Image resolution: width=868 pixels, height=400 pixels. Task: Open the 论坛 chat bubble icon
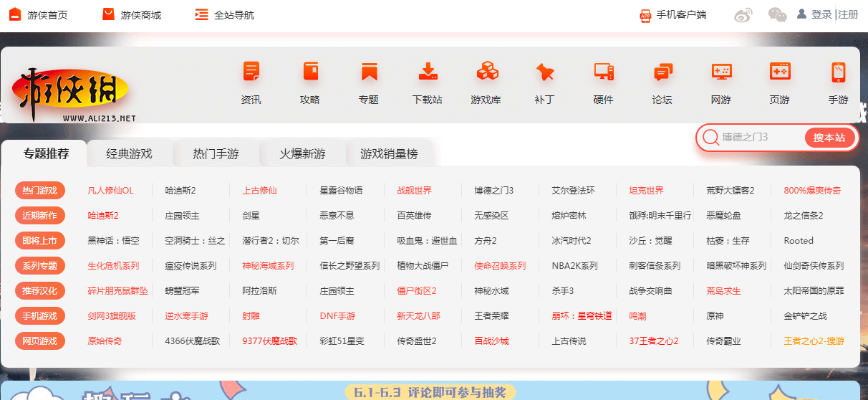coord(662,72)
